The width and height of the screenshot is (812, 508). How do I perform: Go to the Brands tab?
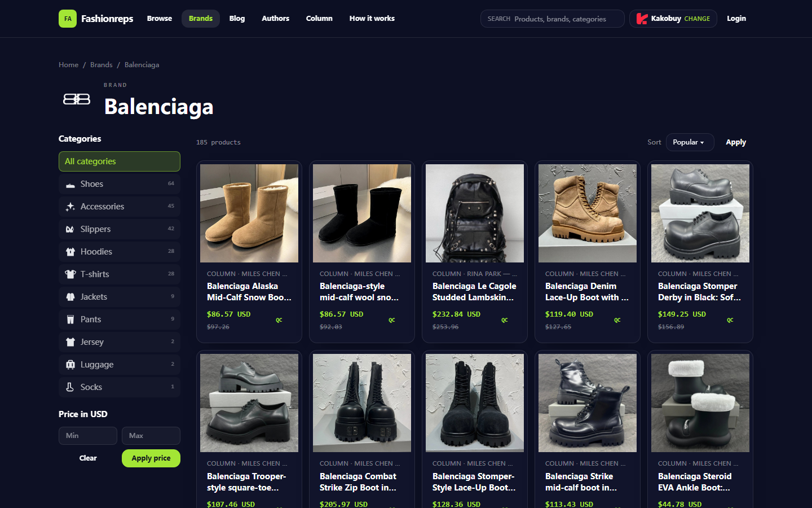(x=201, y=19)
